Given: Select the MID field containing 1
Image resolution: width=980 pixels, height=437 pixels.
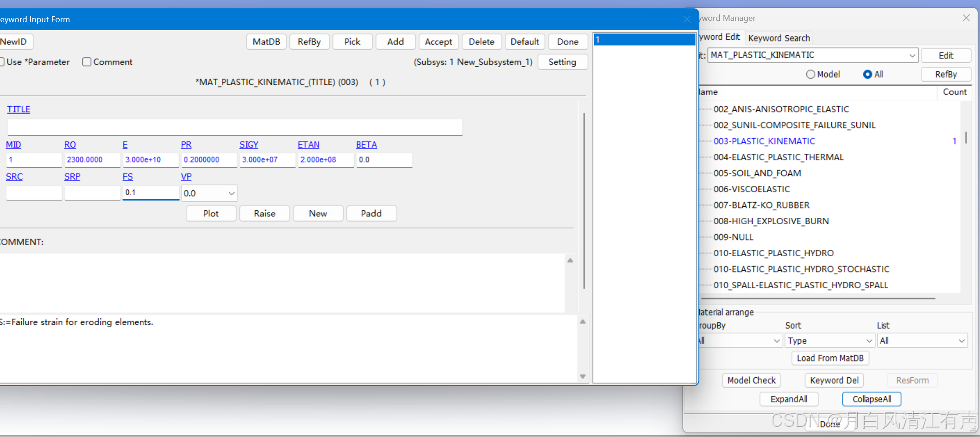Looking at the screenshot, I should pos(34,160).
